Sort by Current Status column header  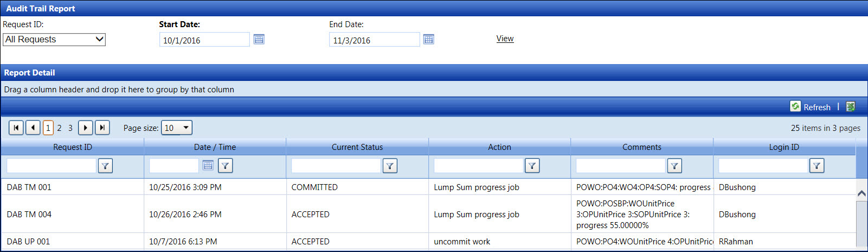point(357,147)
